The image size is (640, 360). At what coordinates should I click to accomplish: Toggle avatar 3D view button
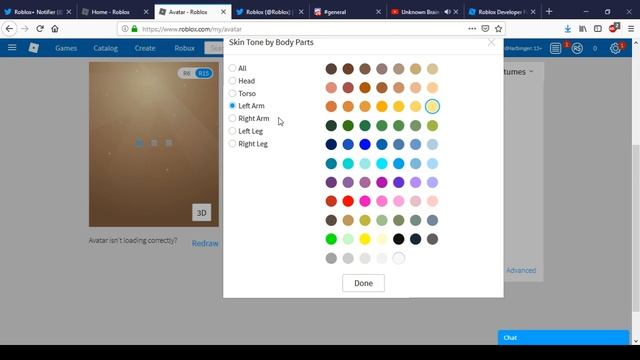(202, 213)
